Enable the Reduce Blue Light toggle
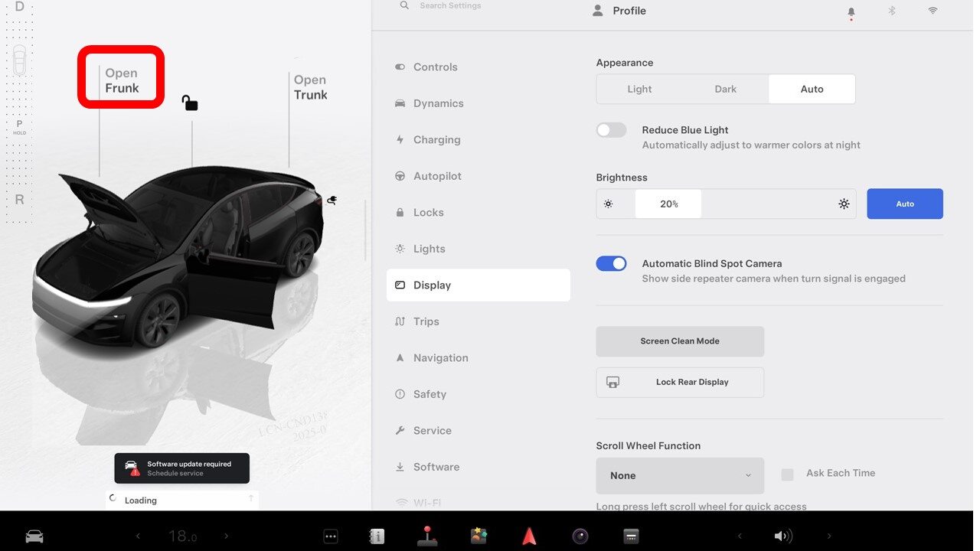 611,130
